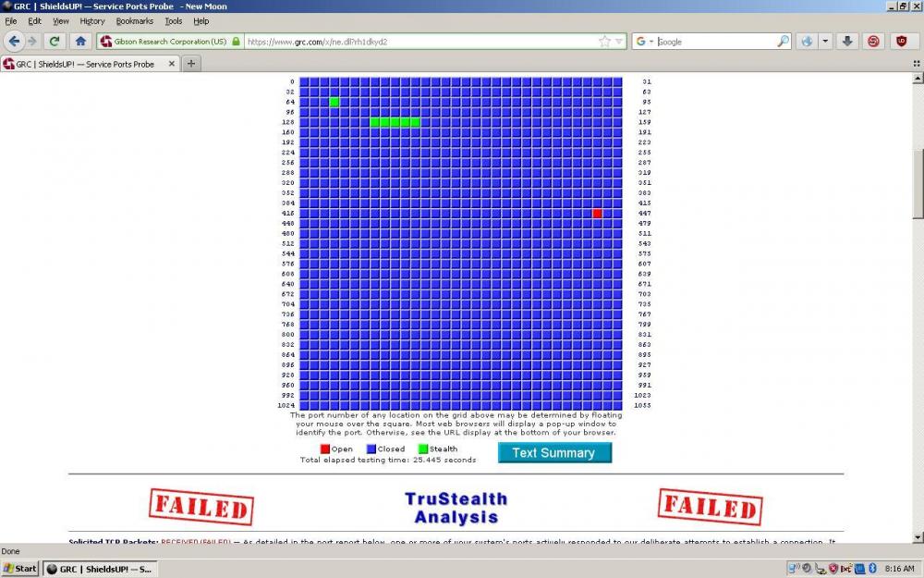Click the 'Ext' tray icon
The width and height of the screenshot is (924, 578).
click(x=846, y=569)
